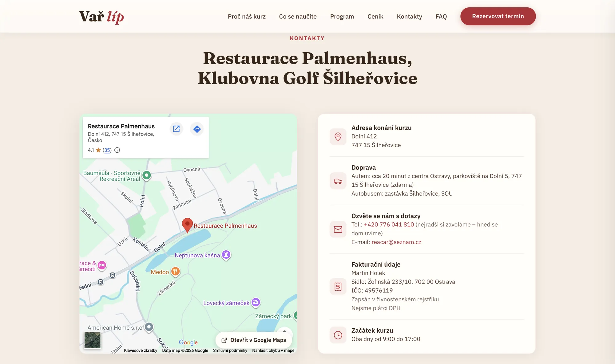Click the American Home s.r.o marker
Screen dimensions: 615x364
(x=149, y=327)
